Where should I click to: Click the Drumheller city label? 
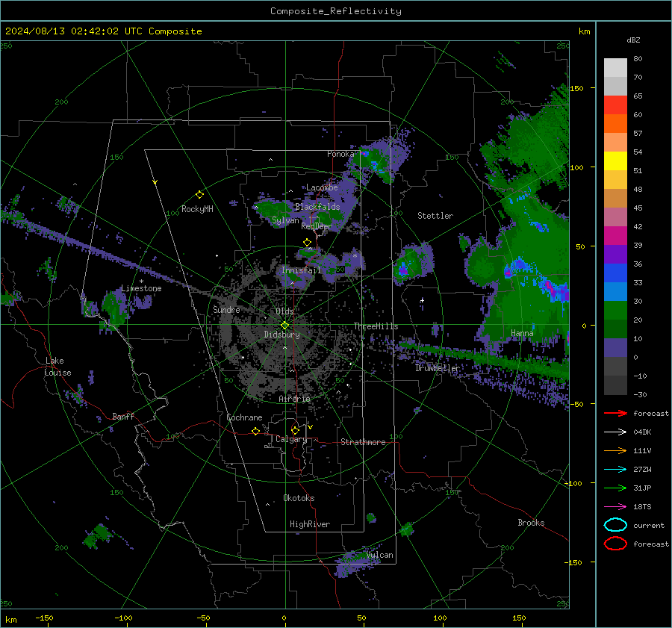(438, 368)
